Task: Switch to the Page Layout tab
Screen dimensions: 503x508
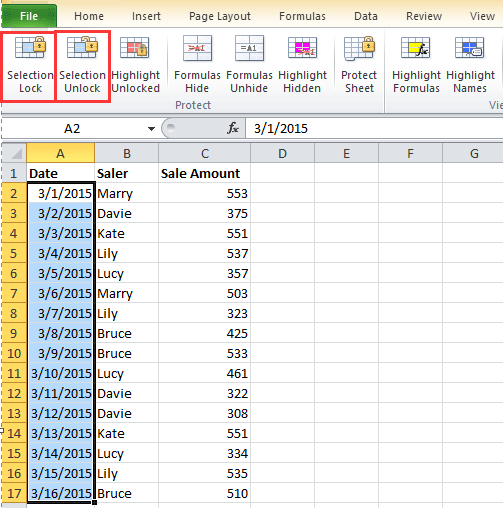Action: [x=220, y=16]
